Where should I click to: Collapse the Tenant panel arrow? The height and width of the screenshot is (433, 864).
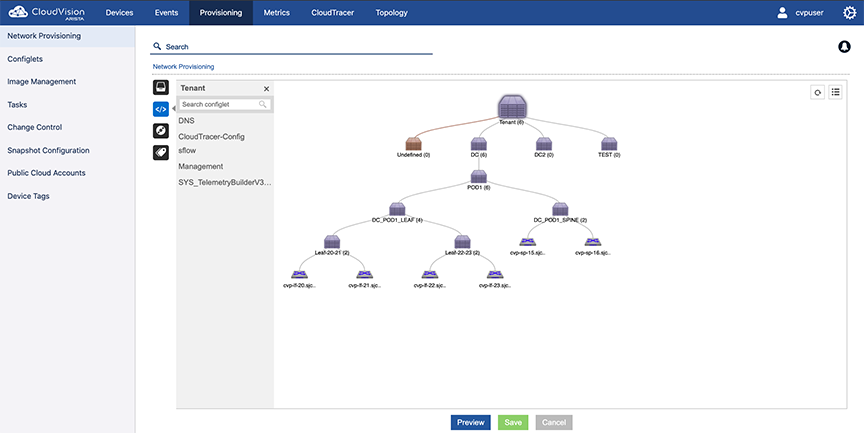click(x=174, y=109)
